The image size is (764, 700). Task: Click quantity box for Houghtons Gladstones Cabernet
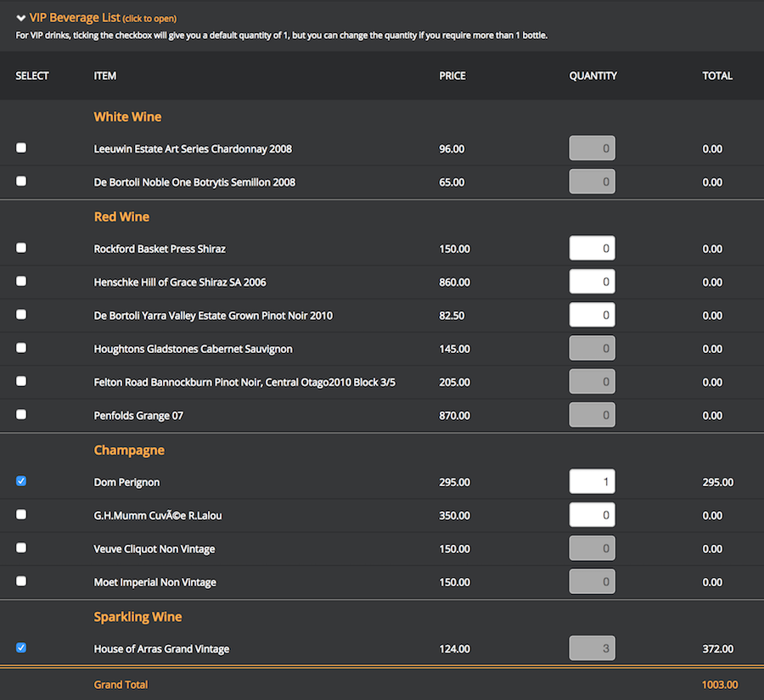tap(592, 348)
